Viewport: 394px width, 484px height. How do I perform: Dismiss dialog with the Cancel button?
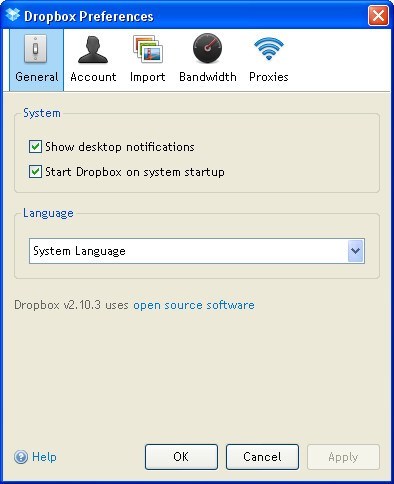tap(262, 457)
